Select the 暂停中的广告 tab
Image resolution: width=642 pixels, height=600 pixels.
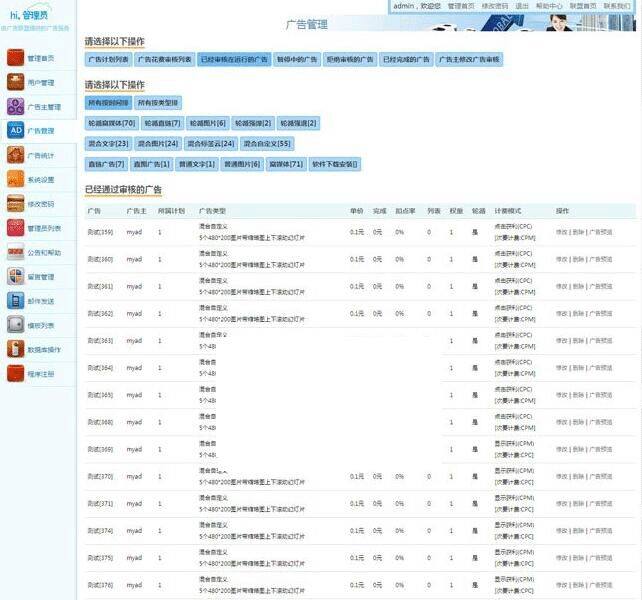click(297, 60)
